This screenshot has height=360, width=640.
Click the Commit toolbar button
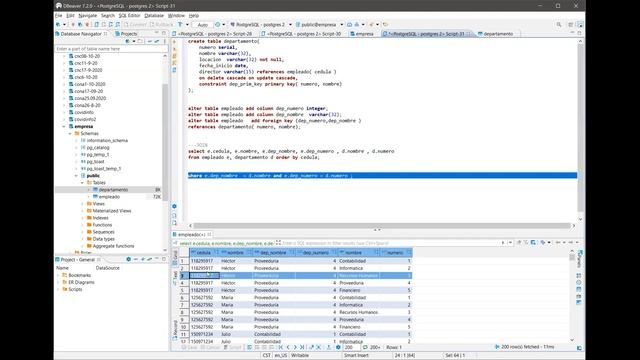coord(135,25)
